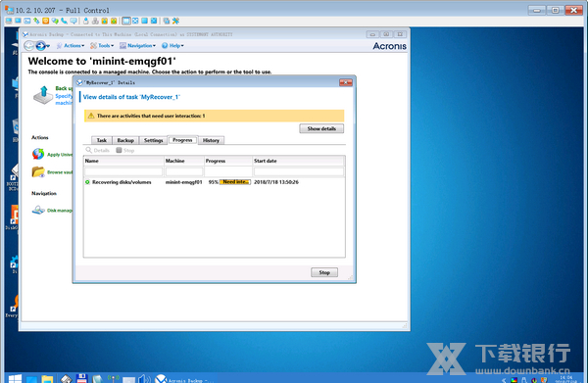Click the 'minint-emqgf01' machine cell
The image size is (588, 383).
184,182
